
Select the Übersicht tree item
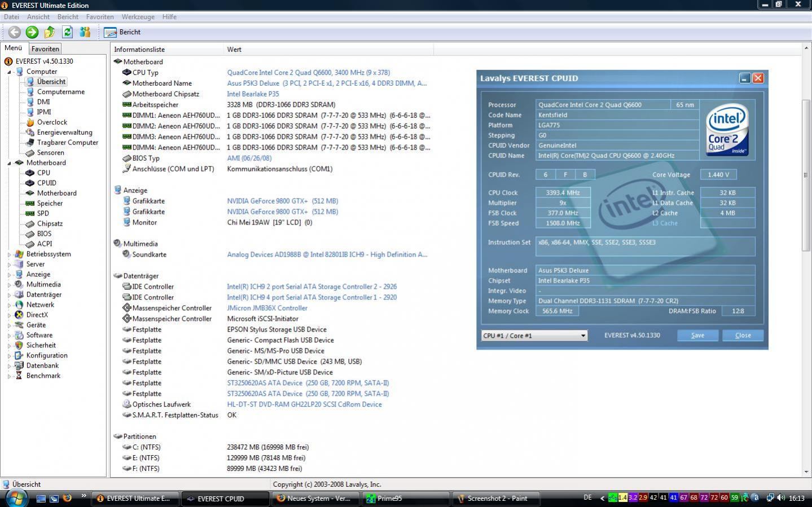51,82
